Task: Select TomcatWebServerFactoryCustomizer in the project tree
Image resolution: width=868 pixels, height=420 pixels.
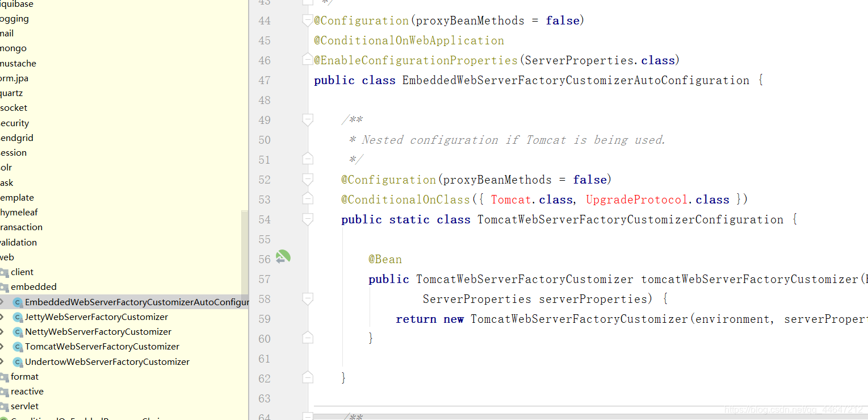Action: pyautogui.click(x=102, y=347)
